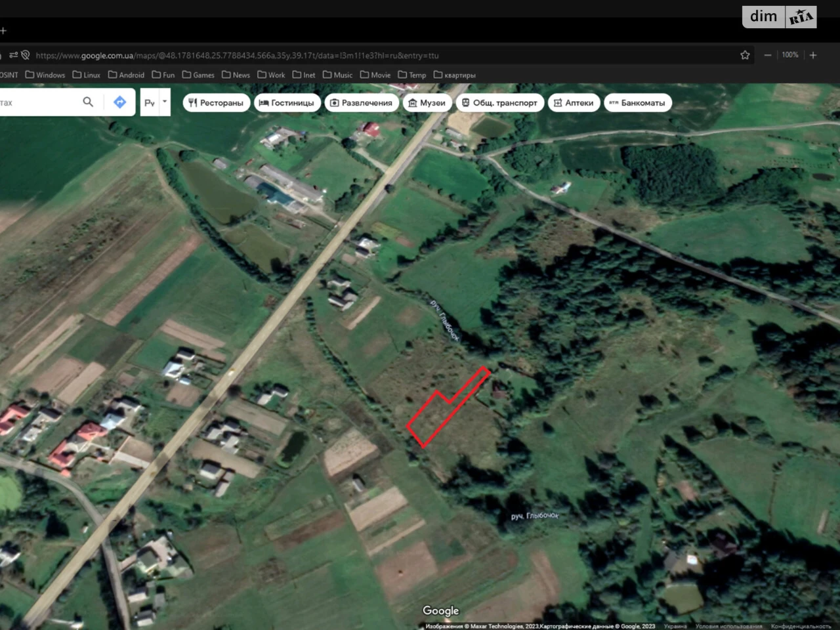The image size is (840, 630).
Task: Filter map by Общ. транспорт
Action: tap(499, 102)
